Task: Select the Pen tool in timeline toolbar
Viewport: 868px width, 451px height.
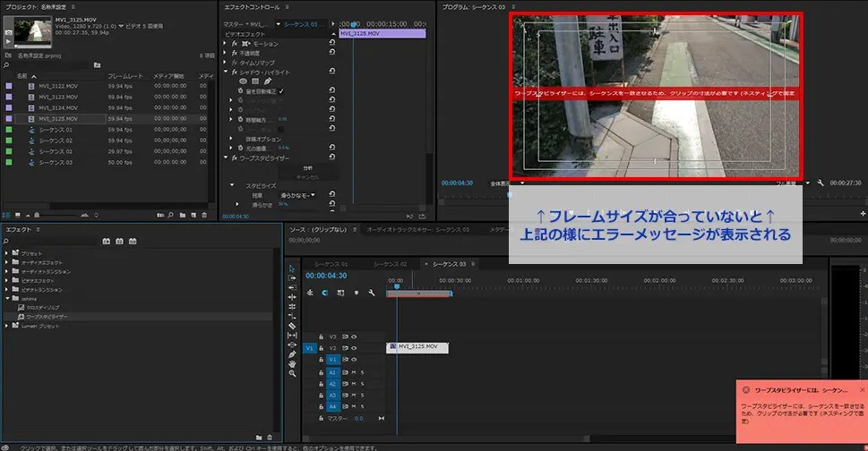Action: pos(292,354)
